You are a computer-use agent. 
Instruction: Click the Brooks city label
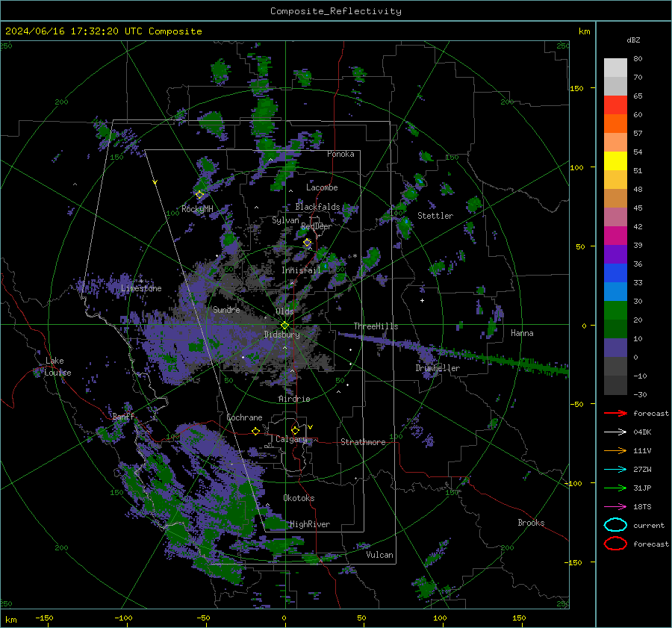531,523
